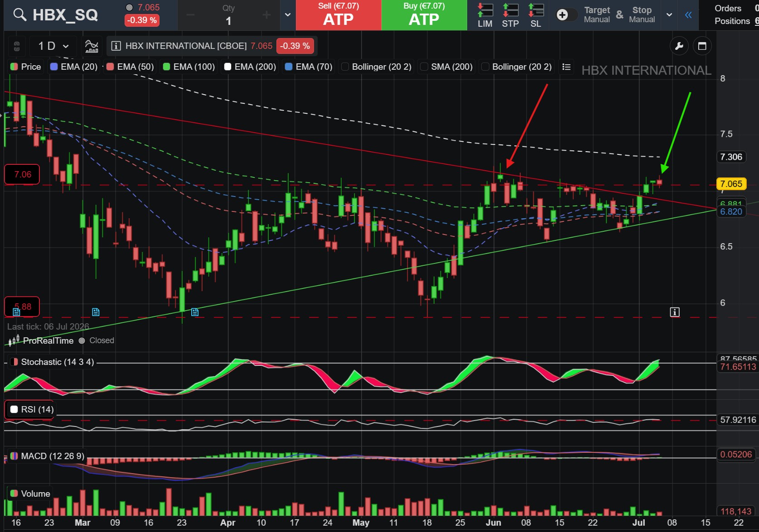759x532 pixels.
Task: Open the indicators chart icon
Action: (92, 46)
